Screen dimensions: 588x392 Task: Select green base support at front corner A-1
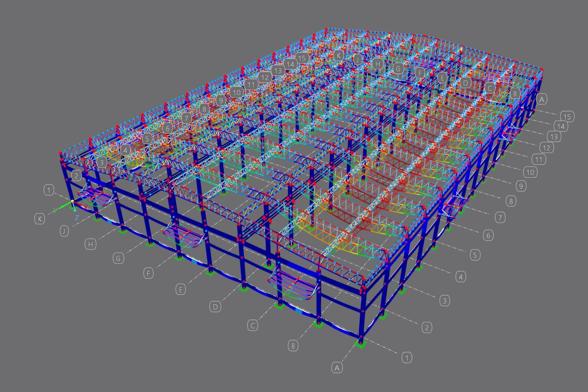point(360,343)
